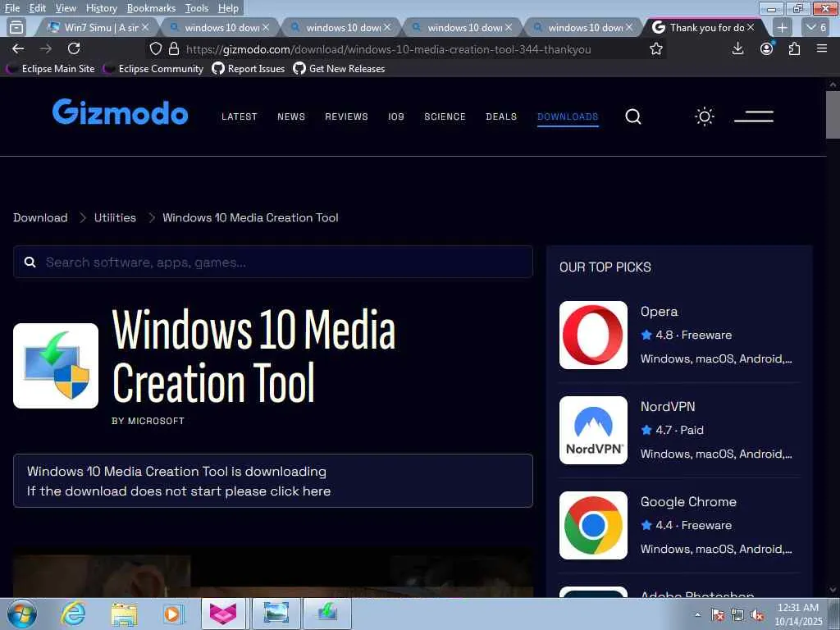The height and width of the screenshot is (630, 840).
Task: Focus the Search software, apps, games field
Action: point(273,262)
